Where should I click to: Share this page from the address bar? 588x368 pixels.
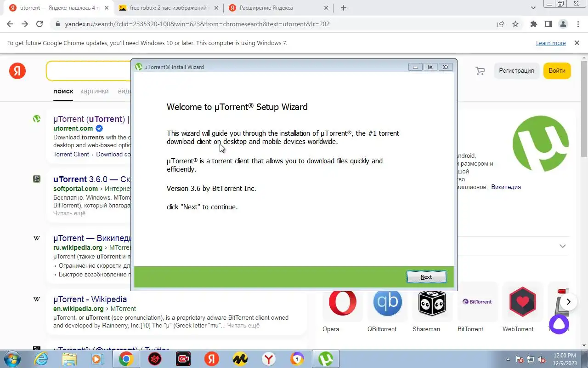(x=501, y=24)
